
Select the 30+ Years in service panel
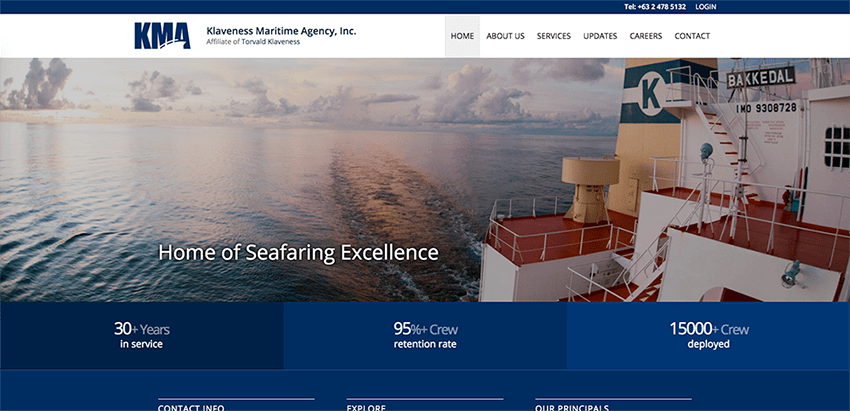click(x=141, y=336)
